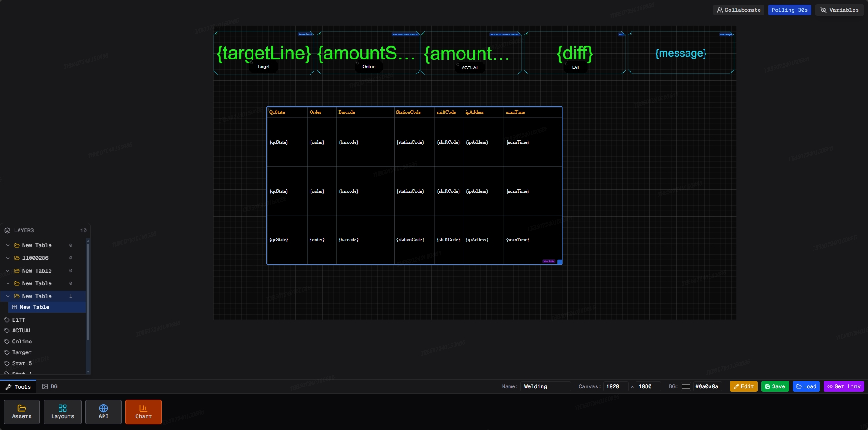
Task: Click the tag icon beside Stat 5 layer
Action: tap(7, 363)
